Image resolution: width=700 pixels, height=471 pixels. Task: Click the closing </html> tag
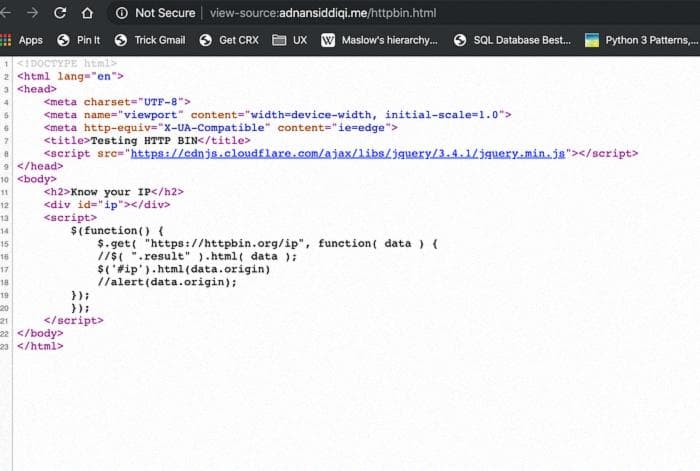coord(40,346)
